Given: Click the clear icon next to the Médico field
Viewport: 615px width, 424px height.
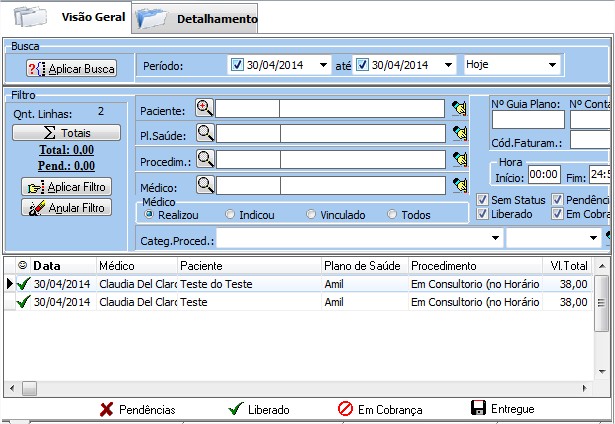Looking at the screenshot, I should click(x=459, y=184).
